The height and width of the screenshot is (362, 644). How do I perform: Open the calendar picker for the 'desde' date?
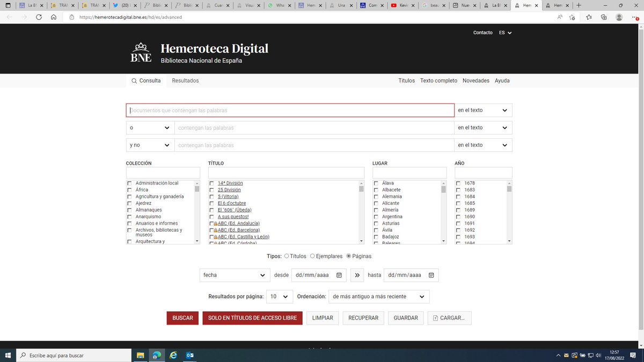(x=339, y=275)
